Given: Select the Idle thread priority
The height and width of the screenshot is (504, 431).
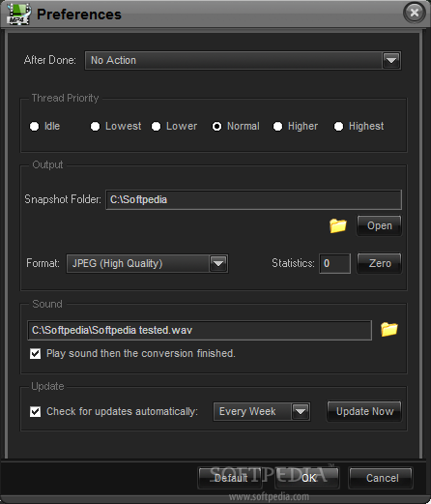Looking at the screenshot, I should 34,126.
